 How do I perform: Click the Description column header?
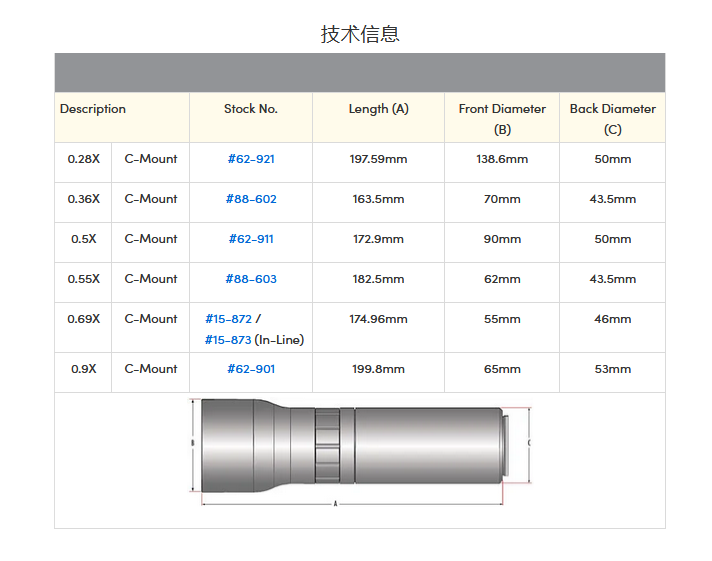click(x=93, y=109)
